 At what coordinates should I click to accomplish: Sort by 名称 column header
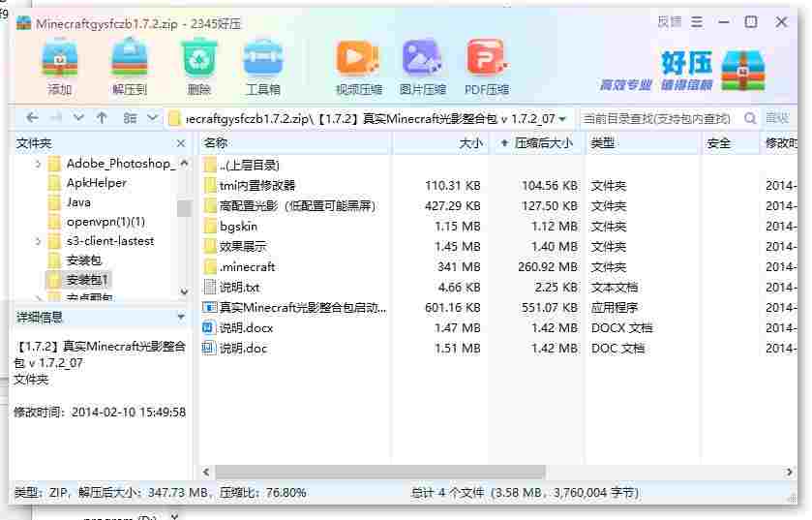295,143
